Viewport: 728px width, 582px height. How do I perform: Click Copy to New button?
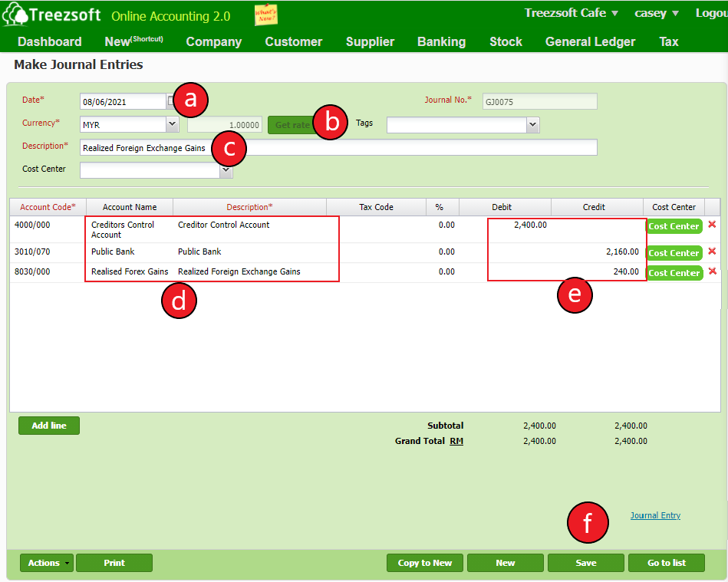tap(425, 563)
